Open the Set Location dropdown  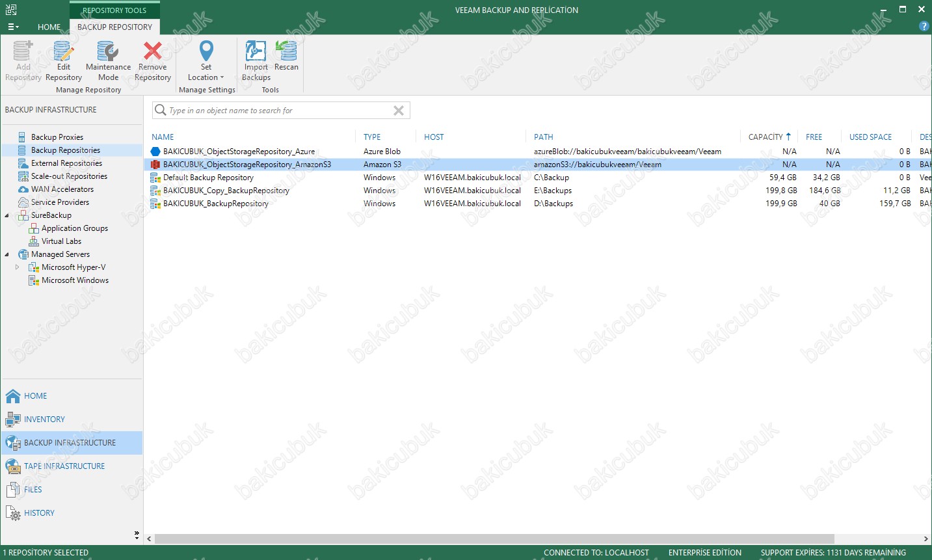tap(206, 60)
